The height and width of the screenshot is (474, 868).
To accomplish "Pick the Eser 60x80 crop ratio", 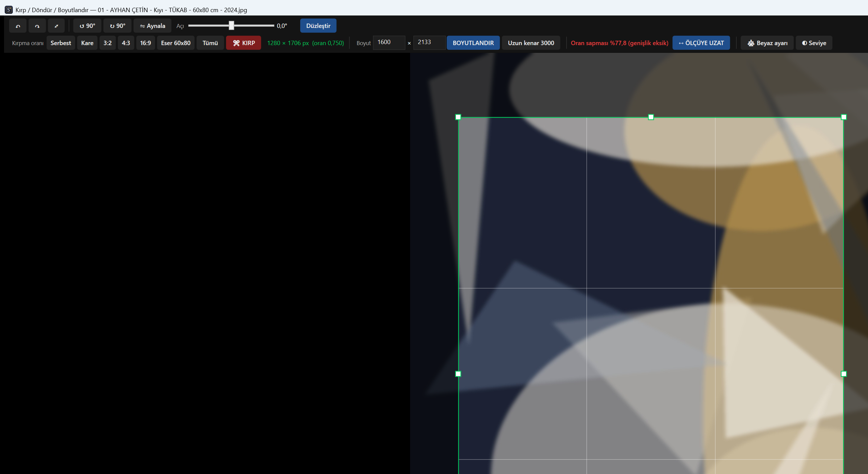I will click(x=176, y=43).
